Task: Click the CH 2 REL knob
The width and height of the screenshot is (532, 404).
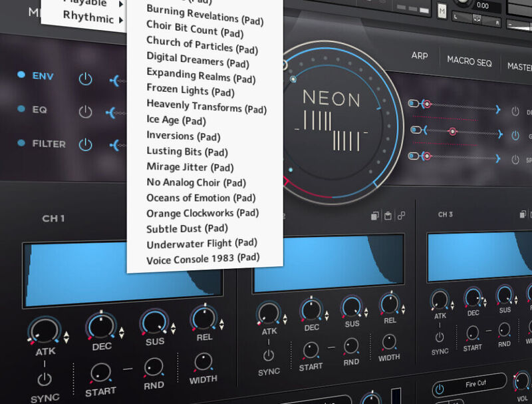Action: point(390,303)
